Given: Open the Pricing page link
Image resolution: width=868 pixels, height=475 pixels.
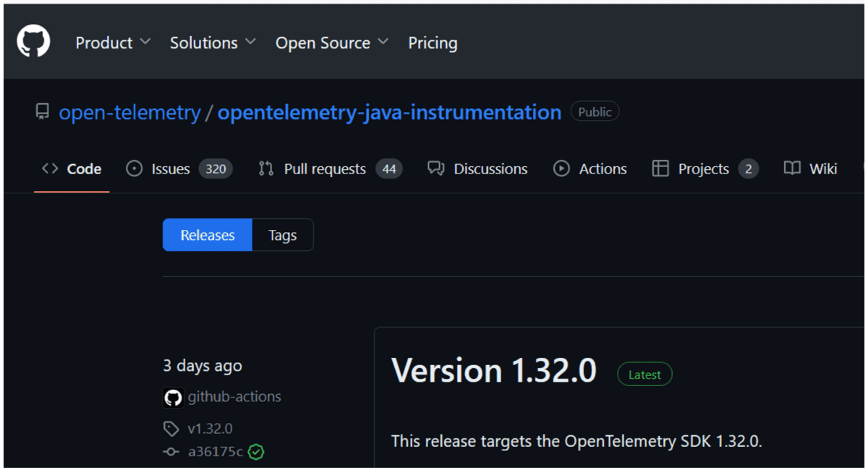Looking at the screenshot, I should point(433,43).
